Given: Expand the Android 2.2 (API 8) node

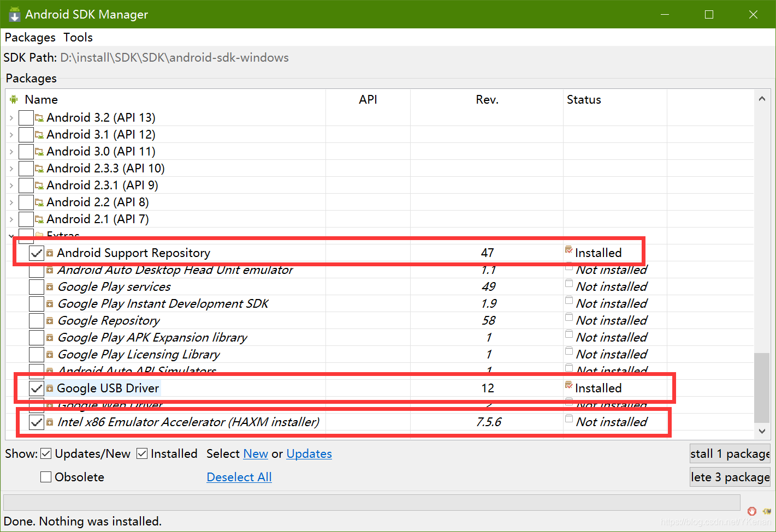Looking at the screenshot, I should point(11,202).
